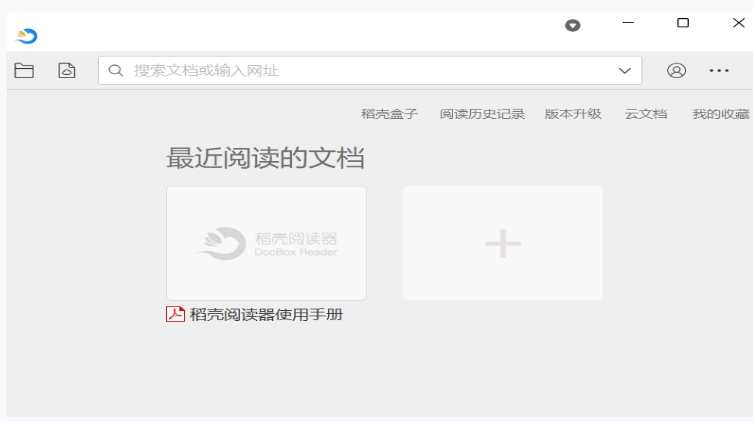Click the shield dropdown icon in title bar
Image resolution: width=753 pixels, height=421 pixels.
[x=572, y=25]
